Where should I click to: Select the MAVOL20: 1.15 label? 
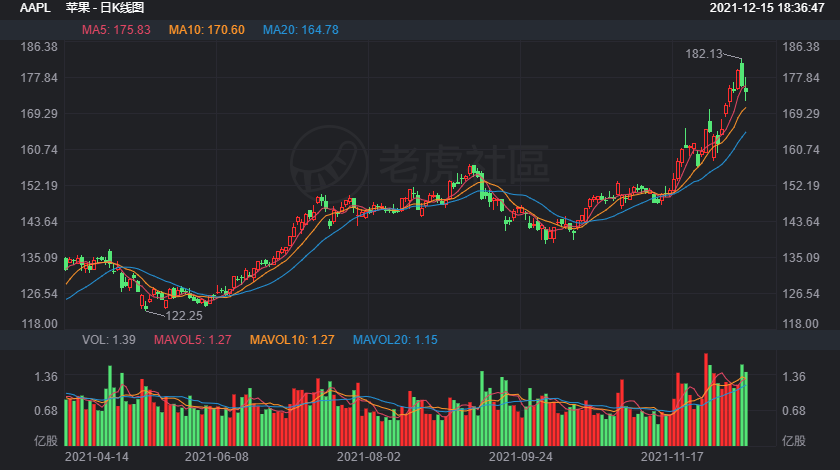[x=395, y=340]
